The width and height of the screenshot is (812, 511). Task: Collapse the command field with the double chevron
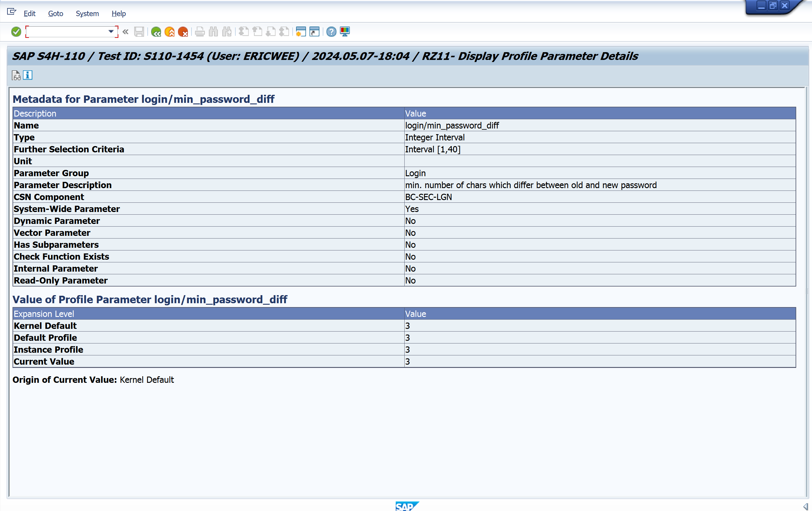[x=126, y=32]
